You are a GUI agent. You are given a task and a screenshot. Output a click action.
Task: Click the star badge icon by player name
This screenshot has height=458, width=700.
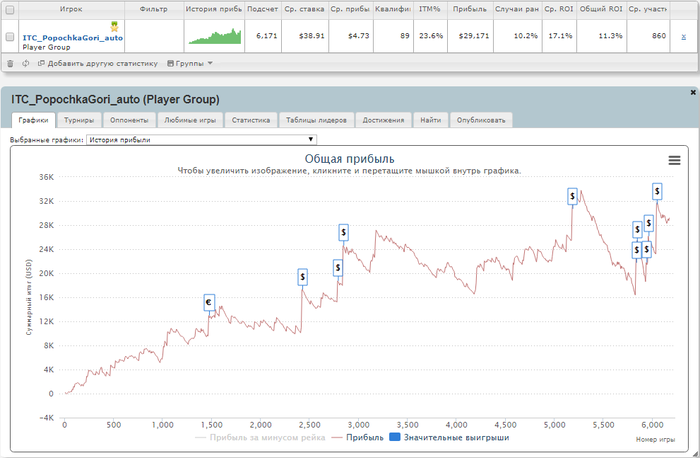[115, 27]
